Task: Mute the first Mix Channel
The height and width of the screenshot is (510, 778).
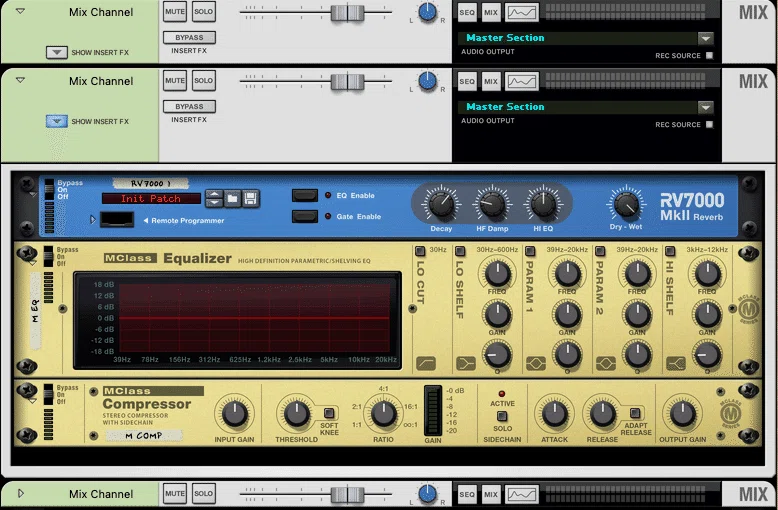Action: (175, 11)
